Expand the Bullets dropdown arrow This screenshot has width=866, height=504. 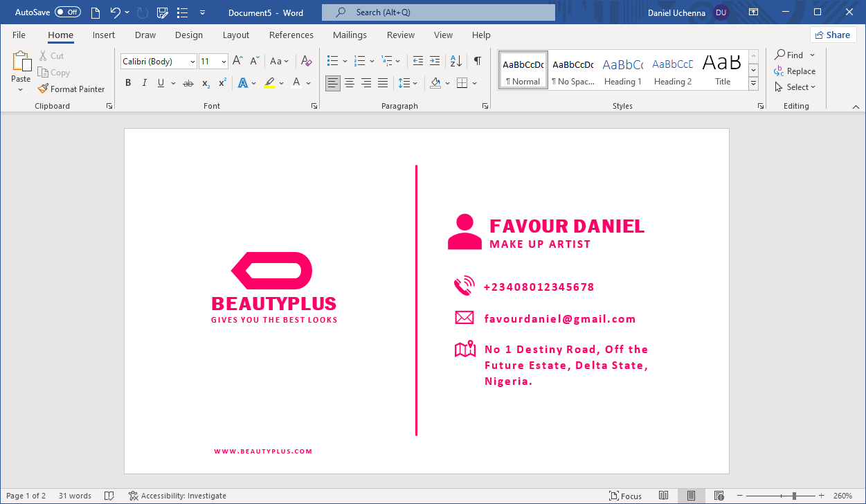click(345, 61)
